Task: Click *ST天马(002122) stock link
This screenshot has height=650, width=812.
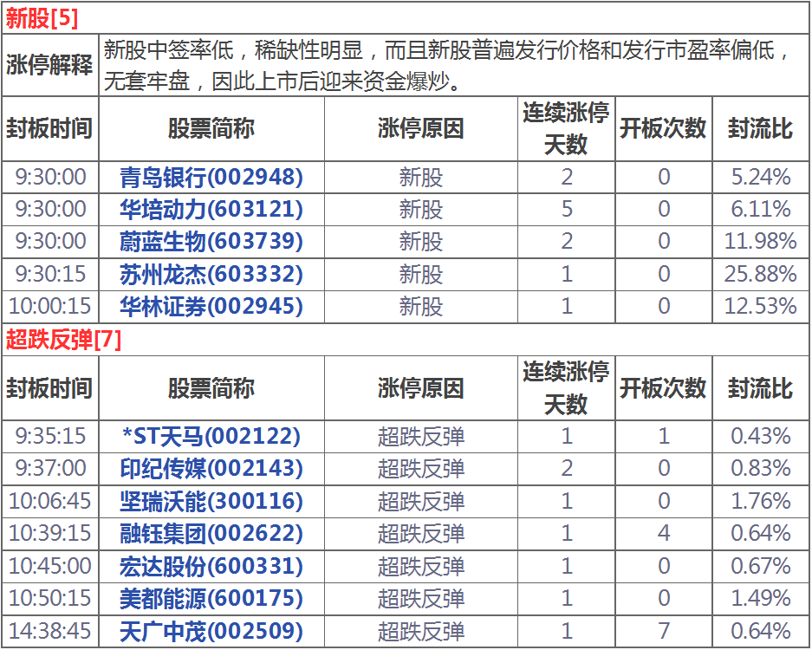Action: point(211,436)
